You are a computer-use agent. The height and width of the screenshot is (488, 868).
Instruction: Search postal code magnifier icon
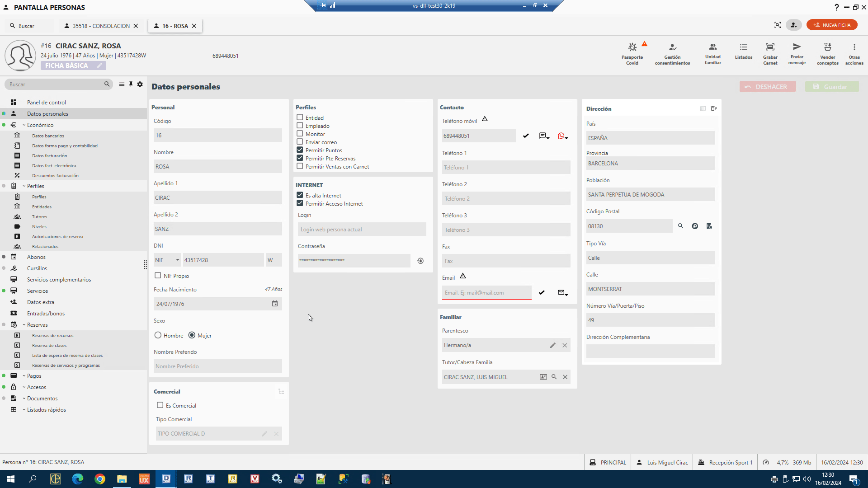(680, 226)
